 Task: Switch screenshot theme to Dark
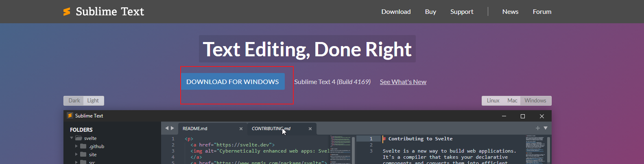(x=74, y=100)
